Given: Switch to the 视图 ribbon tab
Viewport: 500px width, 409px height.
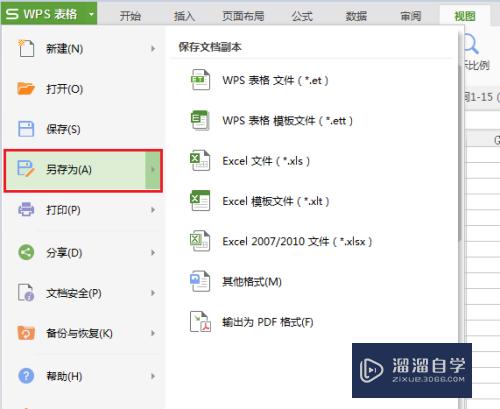Looking at the screenshot, I should click(x=465, y=16).
